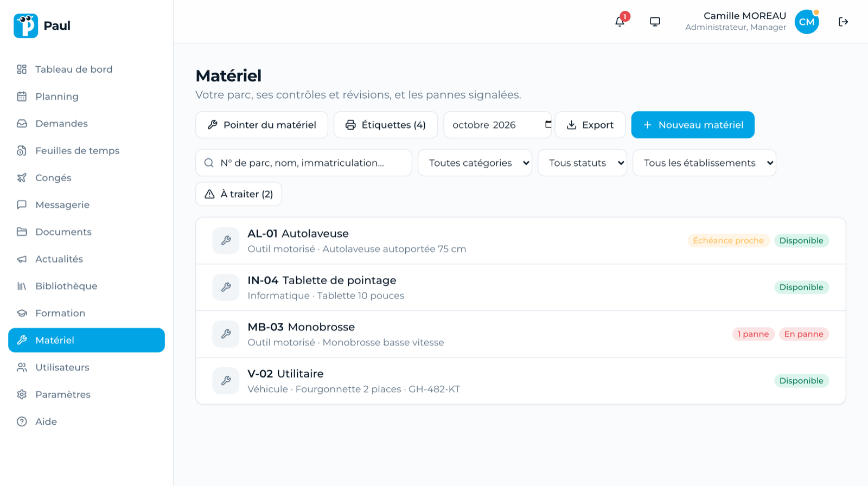Click the En panne status badge

(x=803, y=334)
